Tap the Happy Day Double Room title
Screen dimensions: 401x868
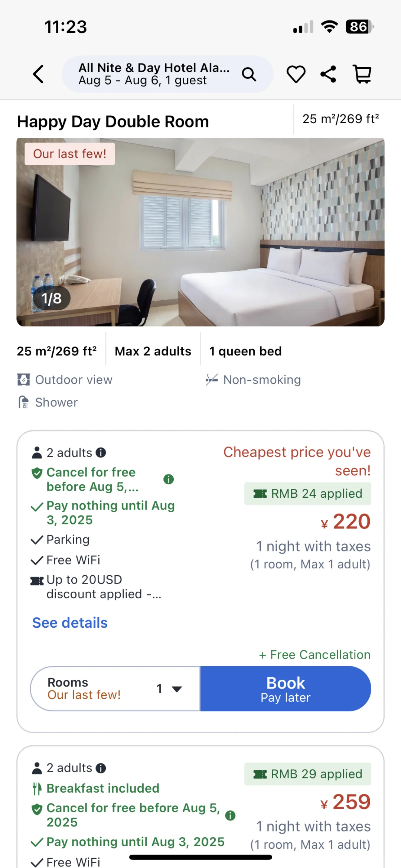pos(113,121)
